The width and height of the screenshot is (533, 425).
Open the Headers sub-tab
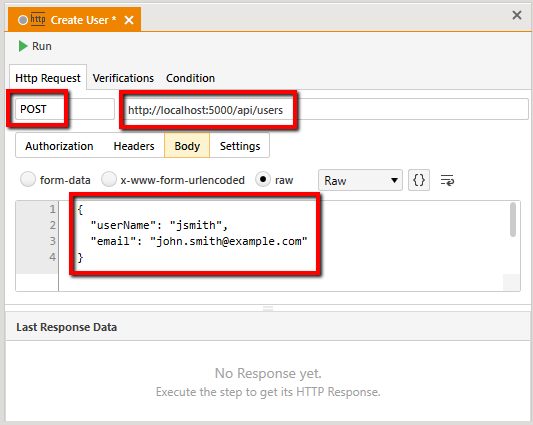click(x=134, y=146)
